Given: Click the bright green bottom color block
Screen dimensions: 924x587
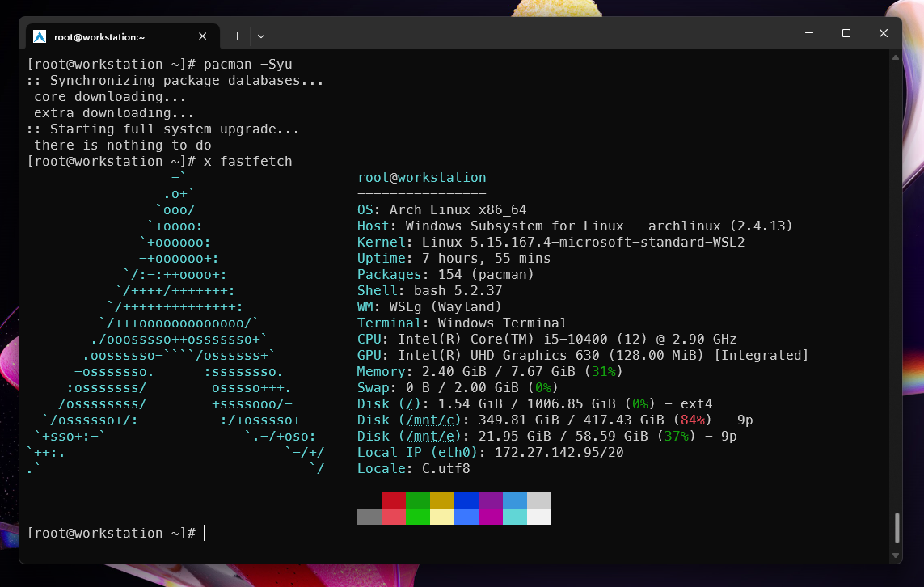Looking at the screenshot, I should pos(418,517).
